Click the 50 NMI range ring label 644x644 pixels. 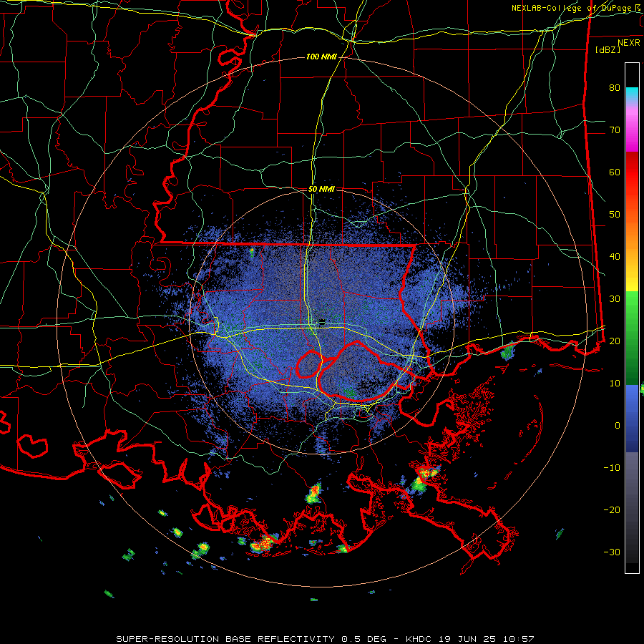coord(321,190)
